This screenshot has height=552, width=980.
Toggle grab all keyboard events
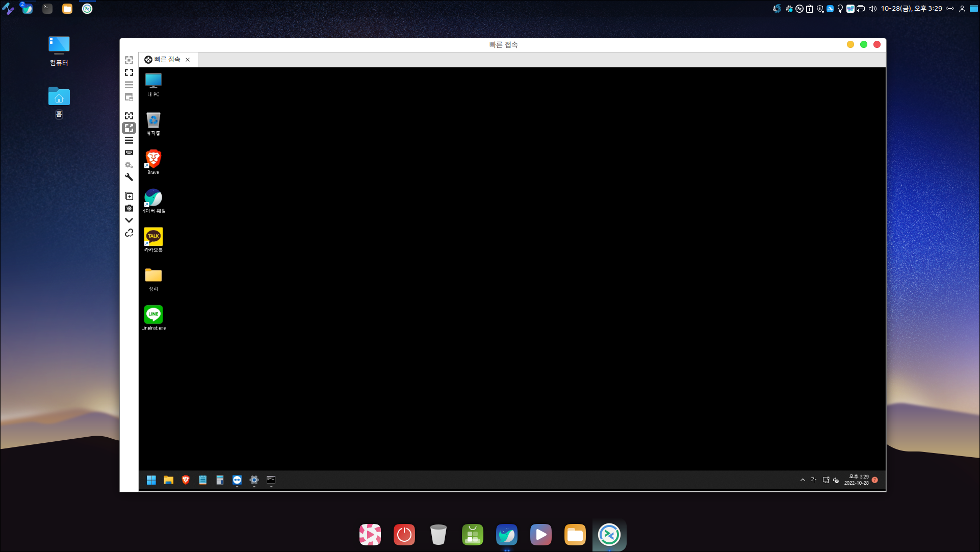(129, 153)
